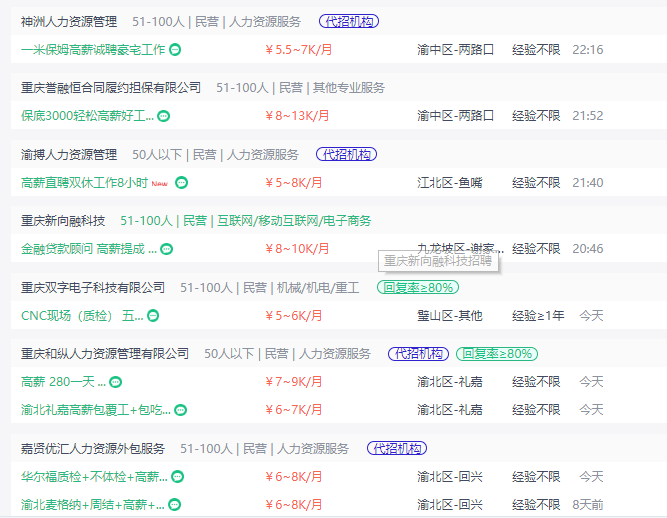This screenshot has height=518, width=667.
Task: Click salary ¥8~13K/月
Action: pyautogui.click(x=297, y=116)
